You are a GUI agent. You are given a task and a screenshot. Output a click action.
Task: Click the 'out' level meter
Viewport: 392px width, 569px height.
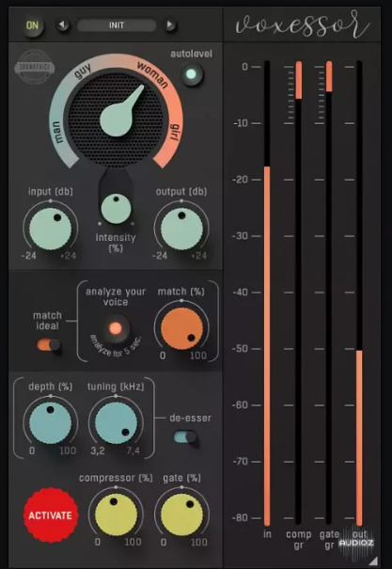click(x=359, y=293)
